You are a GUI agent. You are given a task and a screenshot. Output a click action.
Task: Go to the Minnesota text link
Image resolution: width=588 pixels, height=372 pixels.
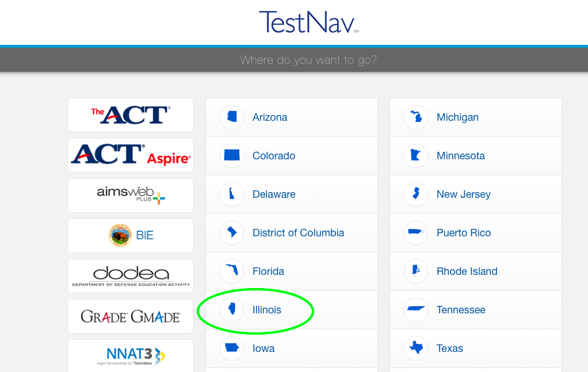click(460, 156)
